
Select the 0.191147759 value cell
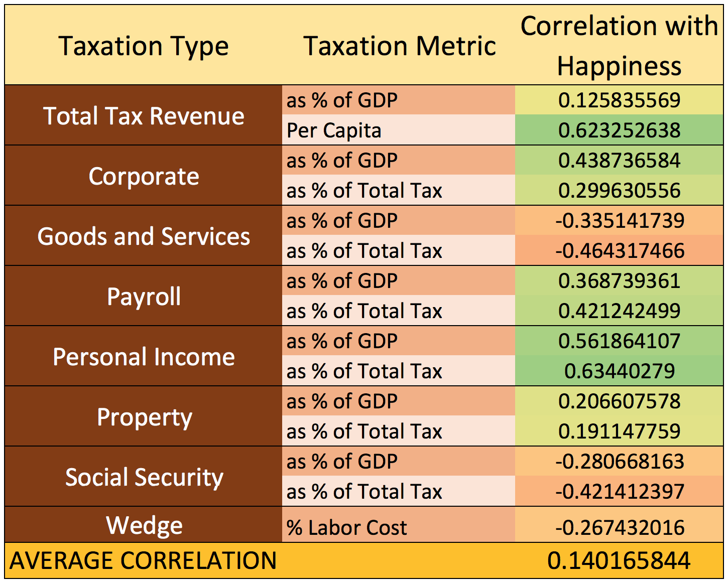(619, 431)
